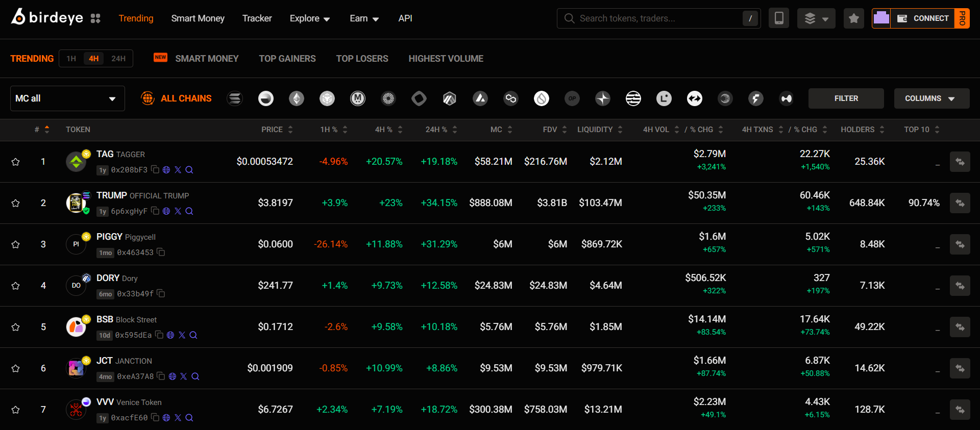Switch trending timeframe to 1H
980x430 pixels.
tap(71, 59)
